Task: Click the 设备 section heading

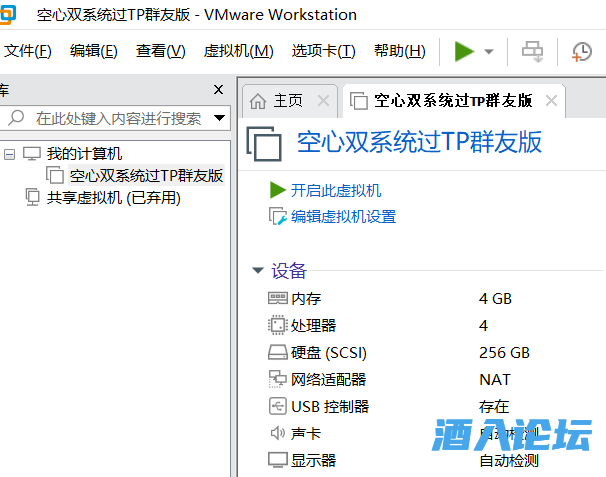Action: tap(289, 270)
